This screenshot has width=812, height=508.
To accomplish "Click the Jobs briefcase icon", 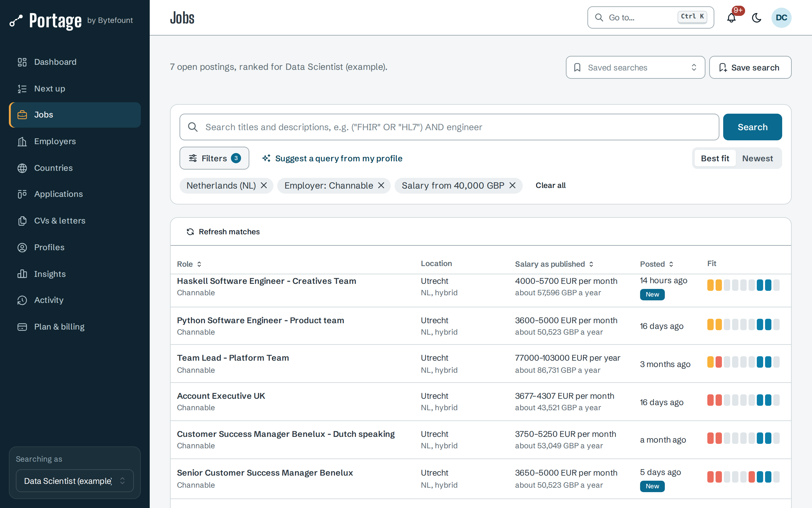I will point(22,115).
